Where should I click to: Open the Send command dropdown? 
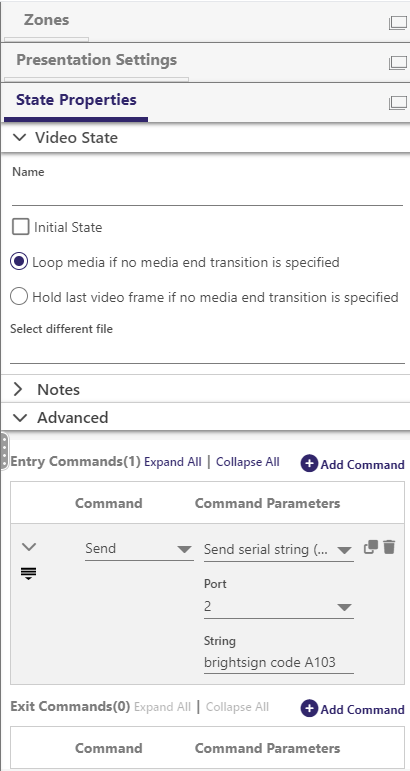point(139,549)
